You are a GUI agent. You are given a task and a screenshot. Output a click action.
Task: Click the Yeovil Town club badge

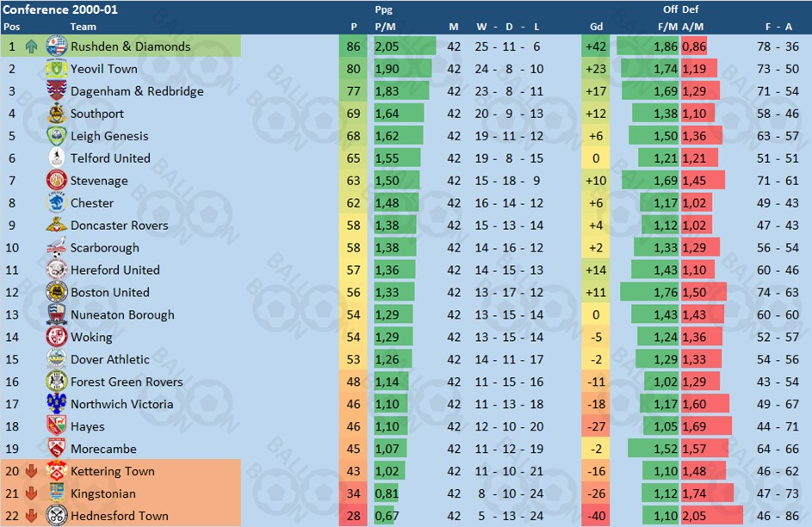coord(57,68)
